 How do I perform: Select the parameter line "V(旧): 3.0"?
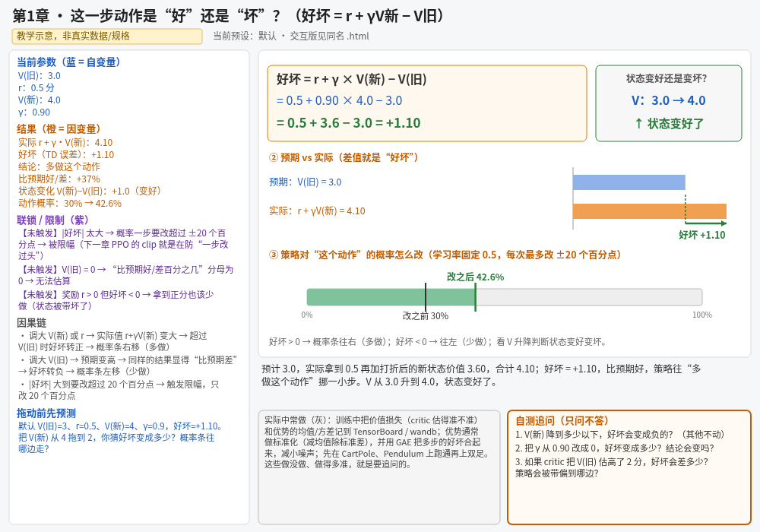coord(40,75)
